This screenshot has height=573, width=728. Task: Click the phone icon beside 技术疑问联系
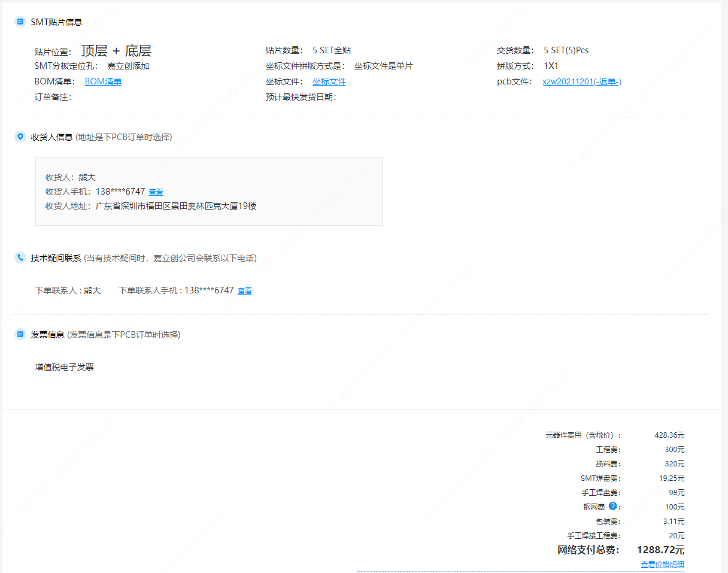20,258
